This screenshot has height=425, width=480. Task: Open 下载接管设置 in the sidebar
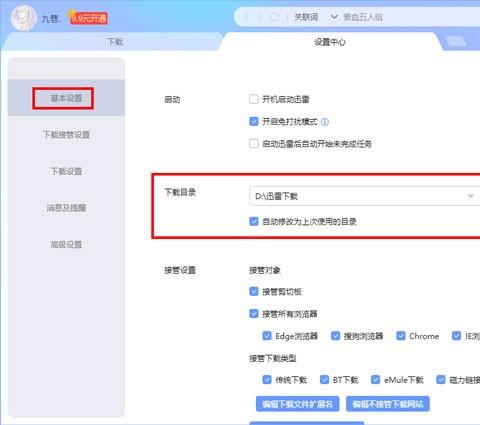66,135
